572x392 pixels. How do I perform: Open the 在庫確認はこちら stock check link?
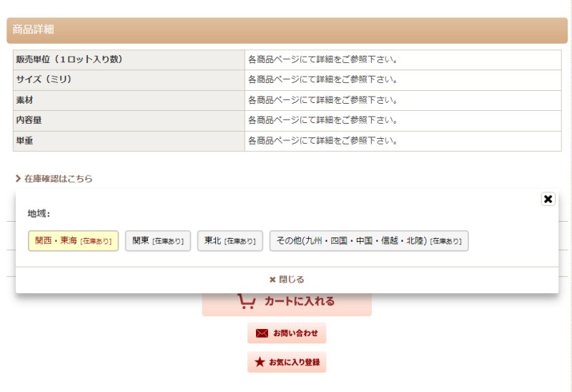click(x=58, y=179)
